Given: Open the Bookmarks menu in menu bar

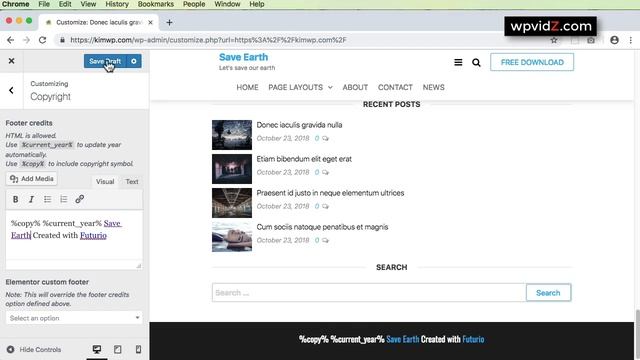Looking at the screenshot, I should [x=156, y=4].
